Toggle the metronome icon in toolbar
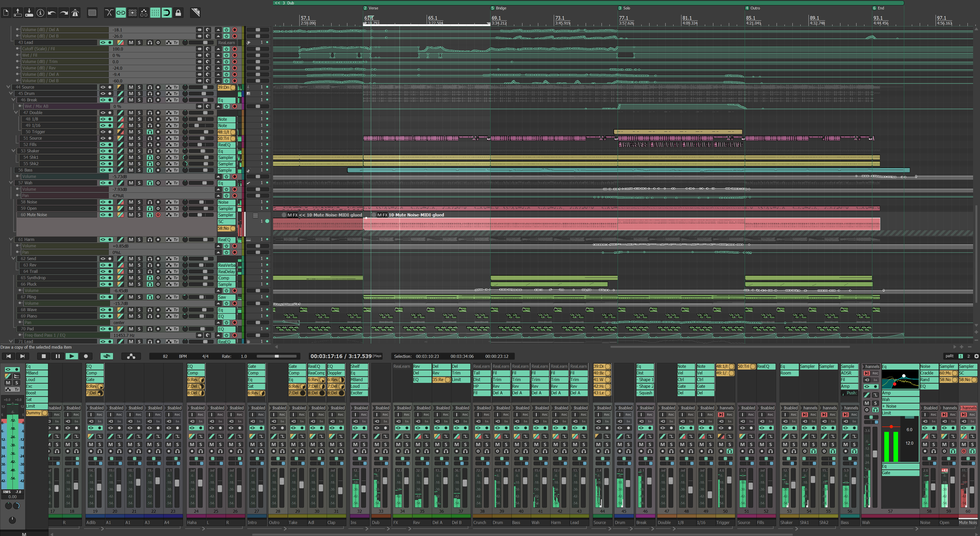Image resolution: width=980 pixels, height=536 pixels. click(75, 13)
